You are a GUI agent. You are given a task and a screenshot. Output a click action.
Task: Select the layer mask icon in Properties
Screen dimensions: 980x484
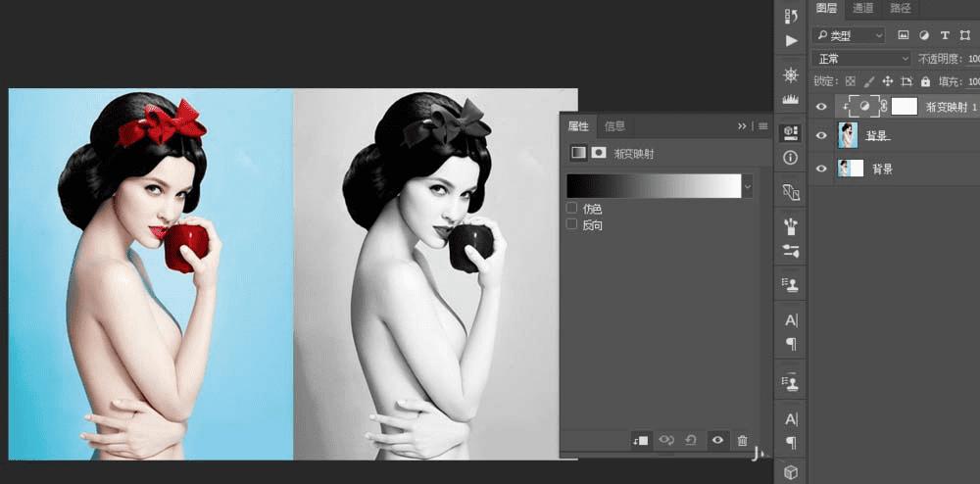[x=599, y=153]
